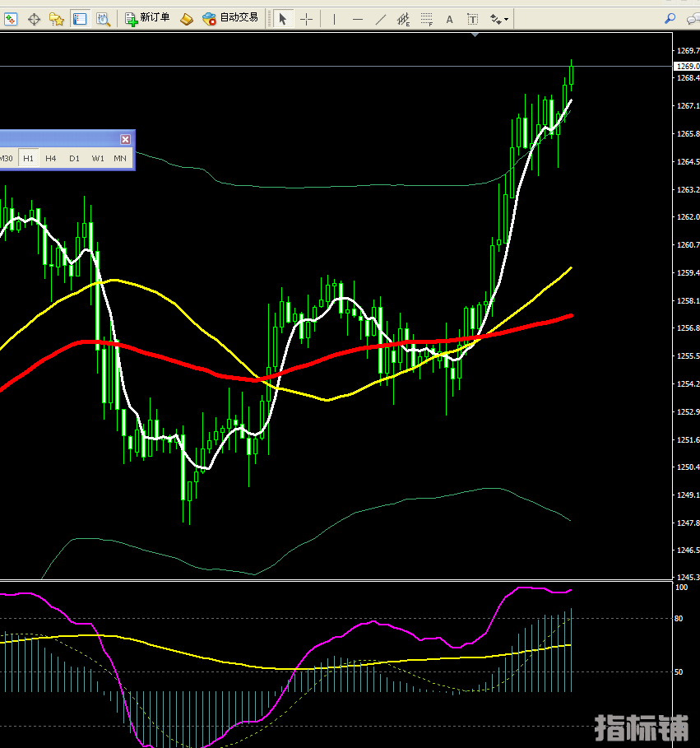This screenshot has width=700, height=748.
Task: Select the MN monthly timeframe
Action: click(x=120, y=158)
